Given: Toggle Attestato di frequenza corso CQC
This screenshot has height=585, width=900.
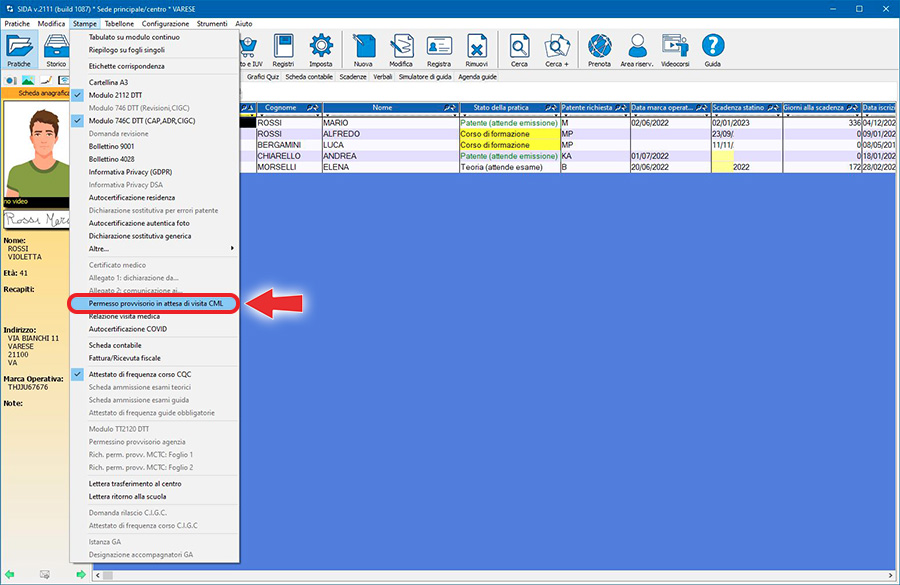Looking at the screenshot, I should point(139,373).
